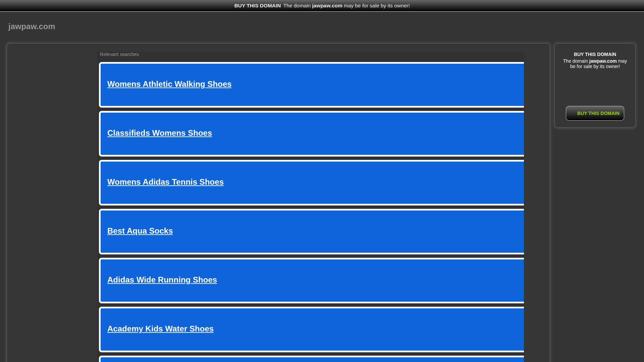The width and height of the screenshot is (644, 362).
Task: Select the Best Aqua Socks link
Action: [x=140, y=231]
